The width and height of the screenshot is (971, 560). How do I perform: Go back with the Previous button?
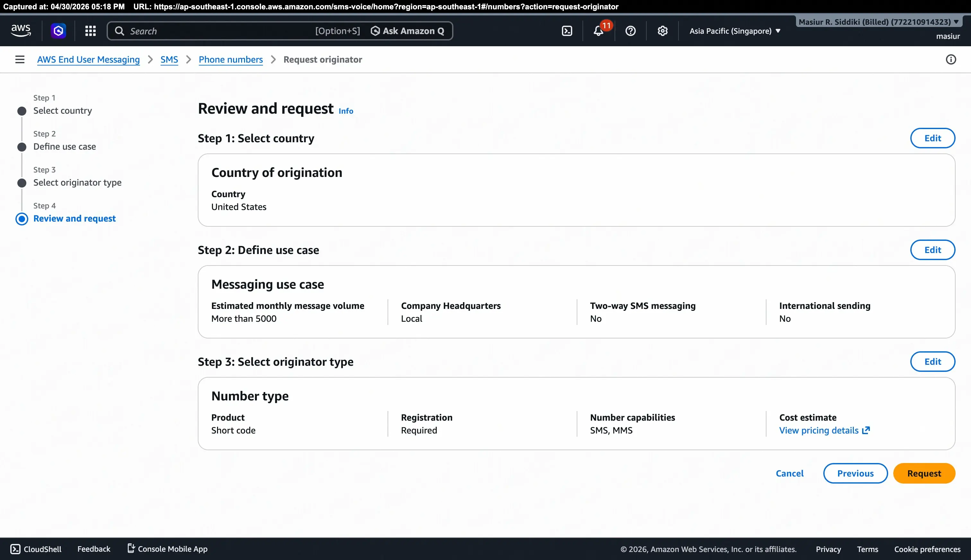pyautogui.click(x=855, y=473)
